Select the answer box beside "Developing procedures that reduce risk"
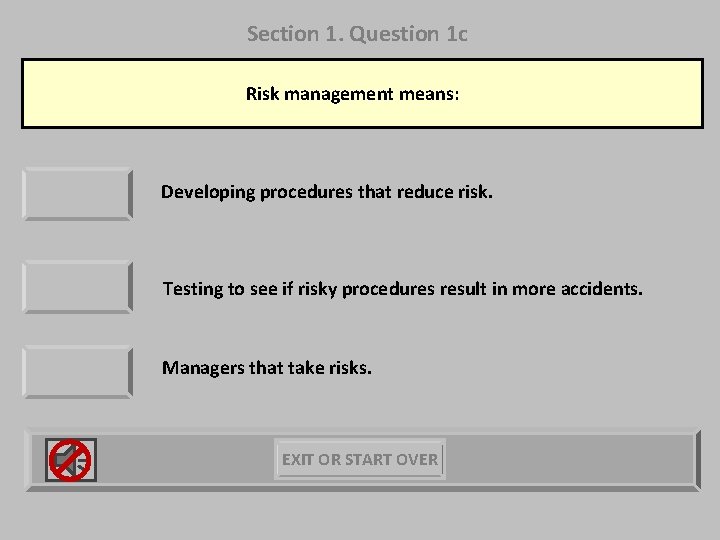This screenshot has height=540, width=720. coord(78,194)
